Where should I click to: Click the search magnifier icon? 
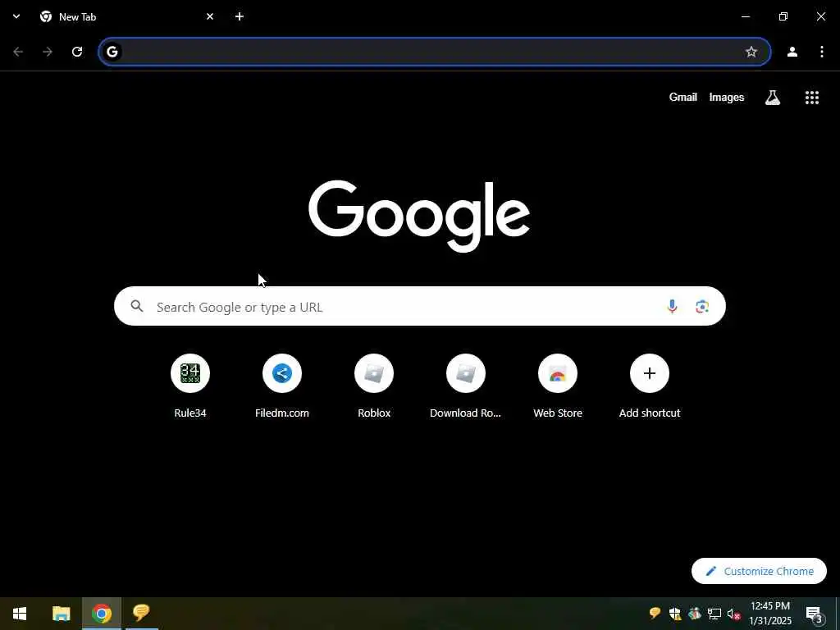137,306
